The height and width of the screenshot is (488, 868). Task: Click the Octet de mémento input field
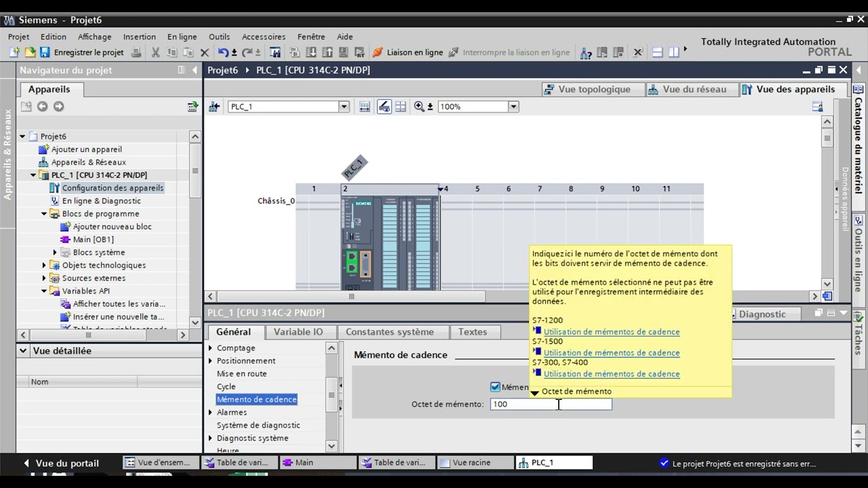click(x=551, y=404)
